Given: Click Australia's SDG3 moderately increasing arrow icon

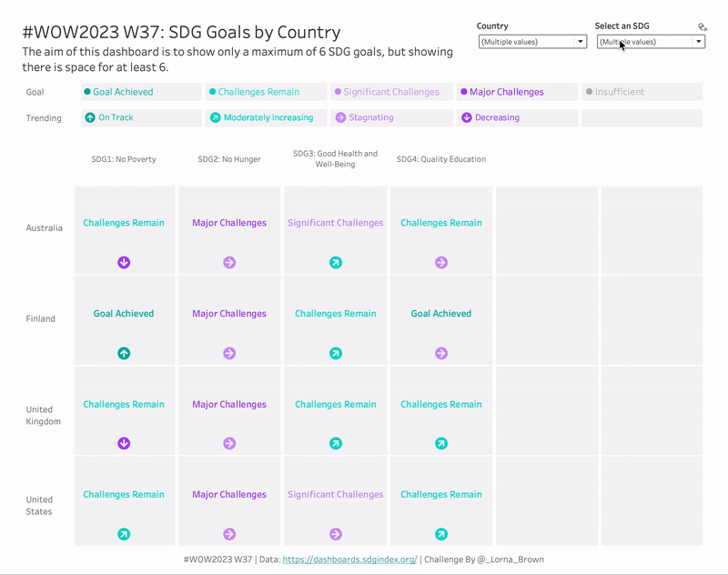Looking at the screenshot, I should [x=336, y=263].
